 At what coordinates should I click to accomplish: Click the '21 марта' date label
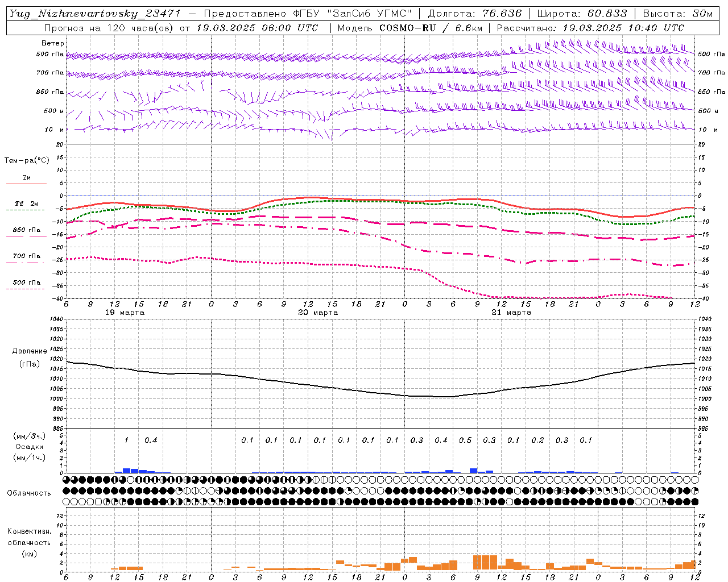pos(511,313)
